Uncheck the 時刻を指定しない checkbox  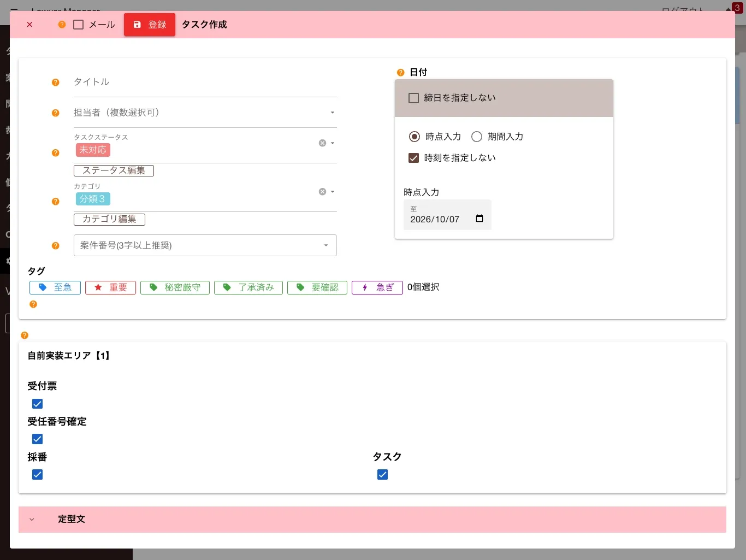click(x=414, y=158)
